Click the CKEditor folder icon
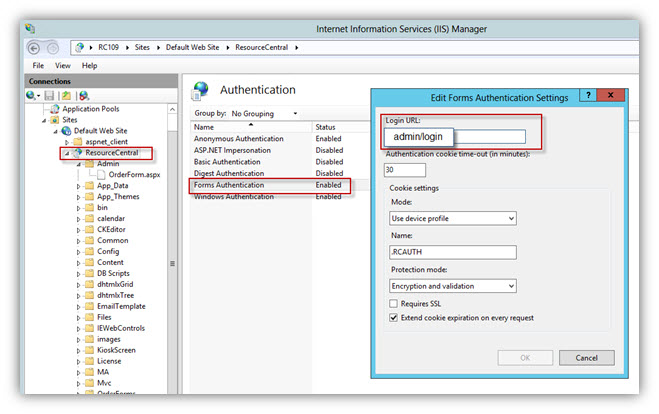 (90, 229)
